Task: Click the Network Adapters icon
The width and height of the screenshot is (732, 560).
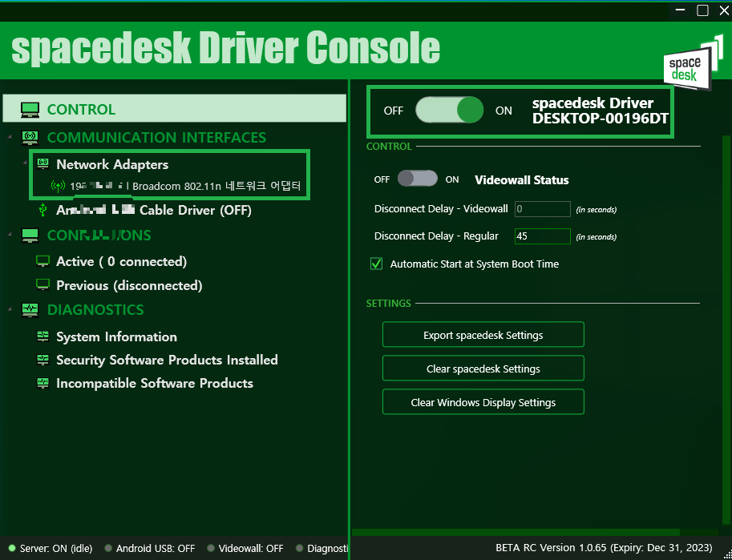Action: pyautogui.click(x=43, y=164)
